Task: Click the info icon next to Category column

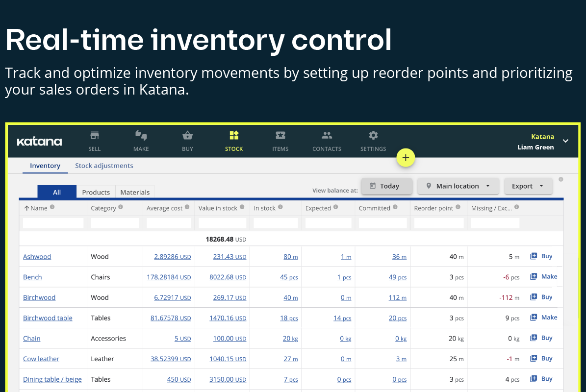Action: pos(121,207)
